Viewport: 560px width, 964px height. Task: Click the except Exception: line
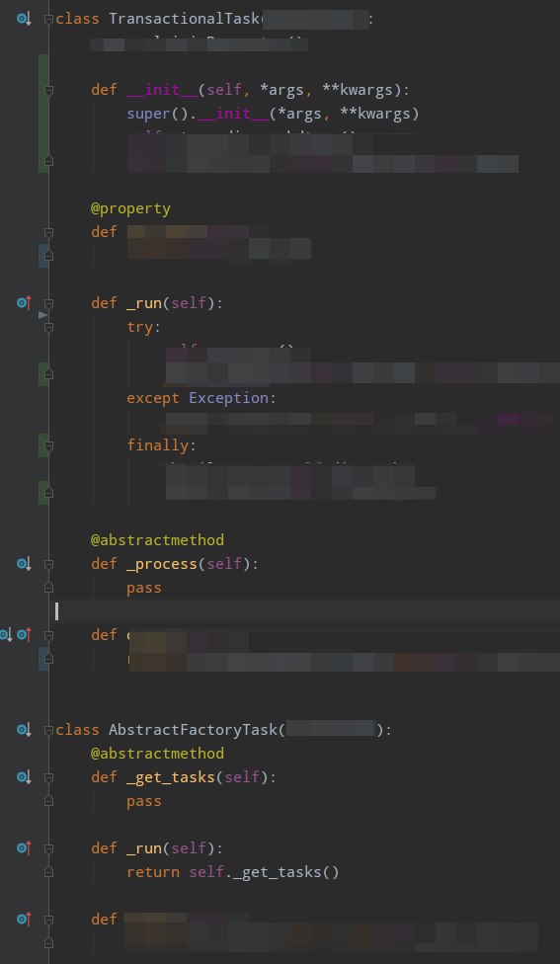pos(201,398)
